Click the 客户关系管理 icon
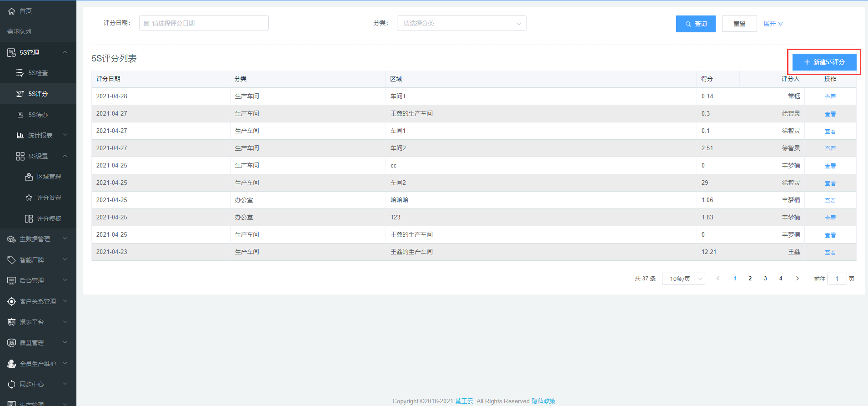 [x=11, y=301]
